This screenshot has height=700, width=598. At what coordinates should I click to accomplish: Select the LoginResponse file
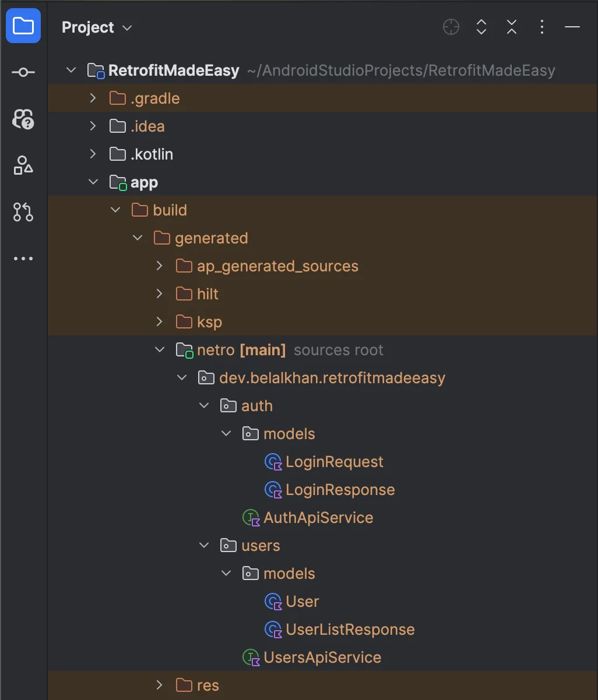pyautogui.click(x=340, y=490)
